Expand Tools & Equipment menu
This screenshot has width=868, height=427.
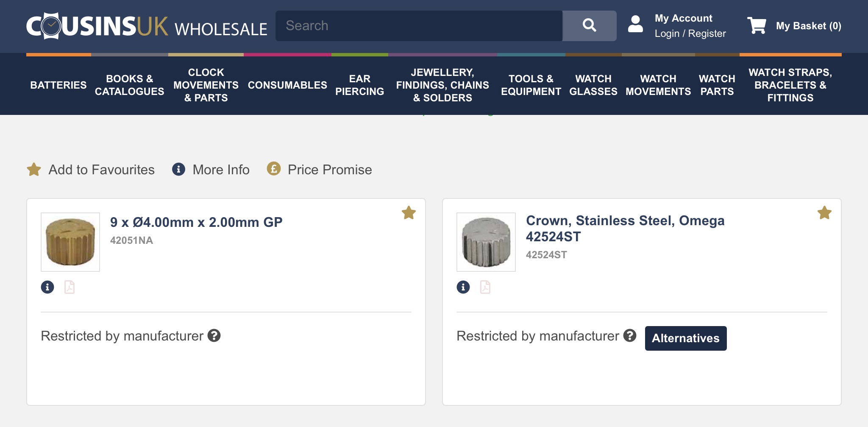(531, 85)
